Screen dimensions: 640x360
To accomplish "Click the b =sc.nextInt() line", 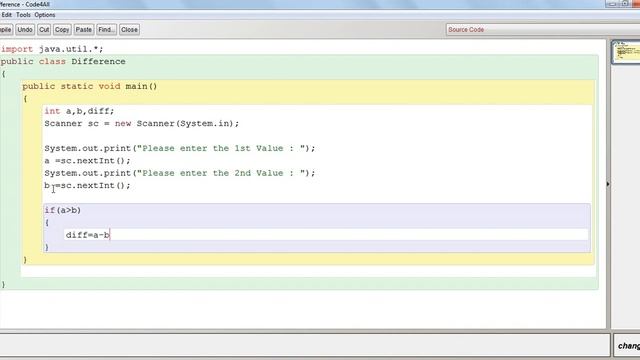I will [87, 185].
